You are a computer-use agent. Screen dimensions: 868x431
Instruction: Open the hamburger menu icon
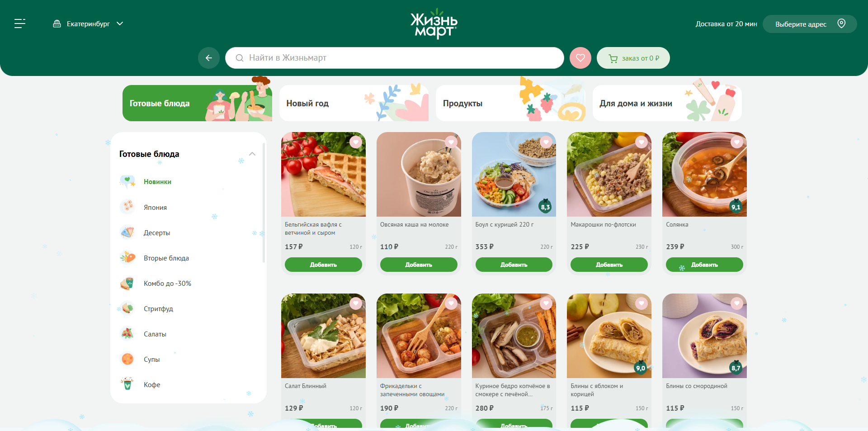click(x=20, y=24)
